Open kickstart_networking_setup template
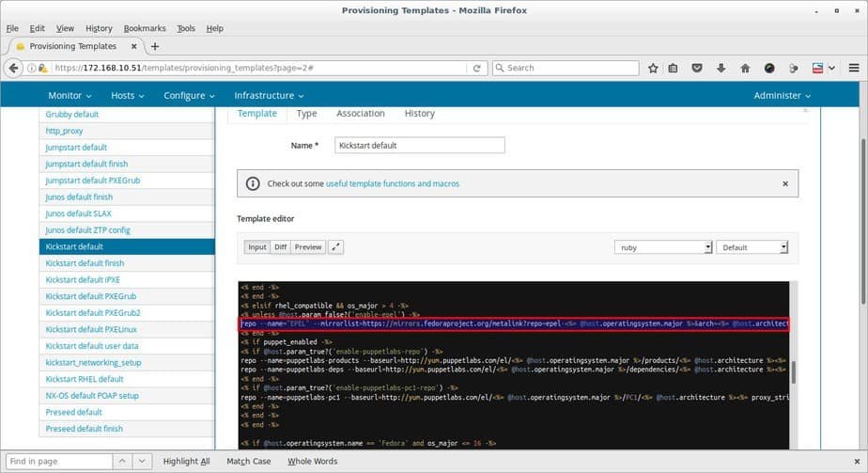The width and height of the screenshot is (868, 473). pyautogui.click(x=93, y=362)
